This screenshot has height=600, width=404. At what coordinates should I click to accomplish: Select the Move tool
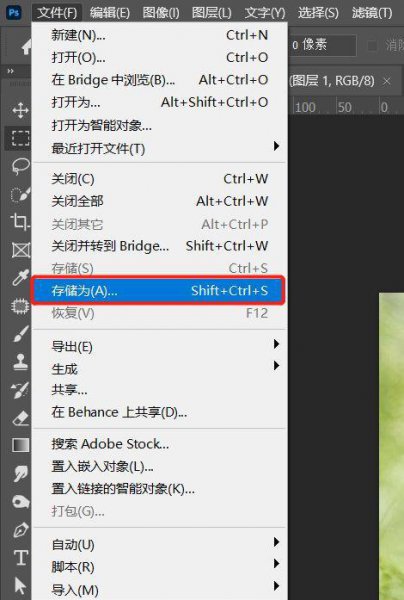coord(20,110)
